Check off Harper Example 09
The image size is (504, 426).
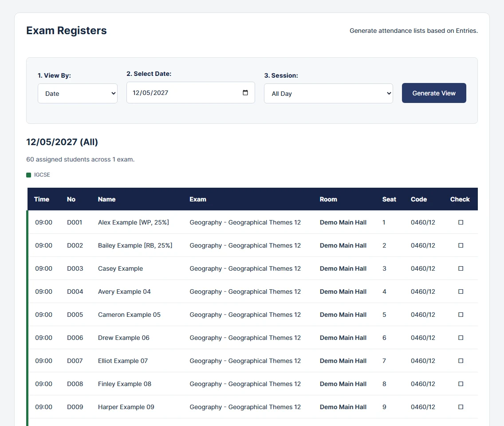coord(461,407)
